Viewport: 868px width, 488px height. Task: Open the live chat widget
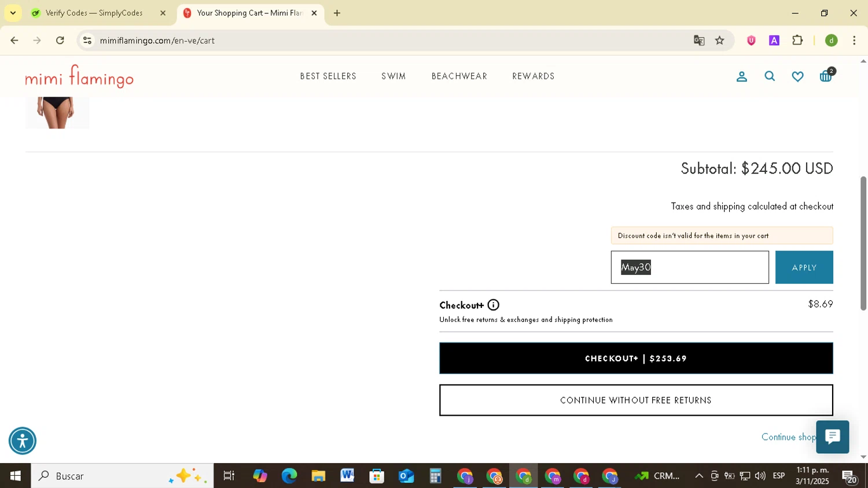tap(832, 436)
